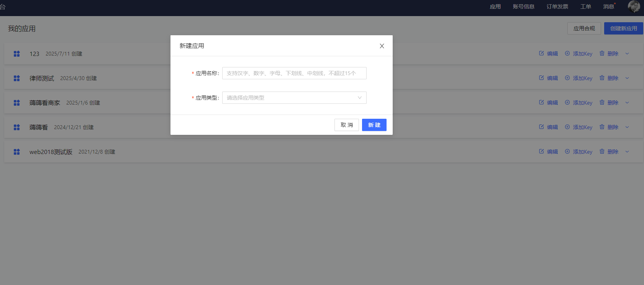Click add Key plus icon for web2018测试版

(567, 151)
